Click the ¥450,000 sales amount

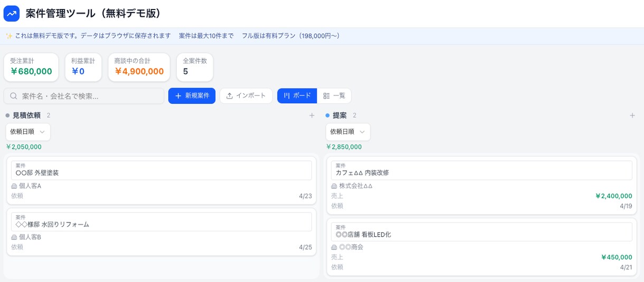tap(616, 257)
